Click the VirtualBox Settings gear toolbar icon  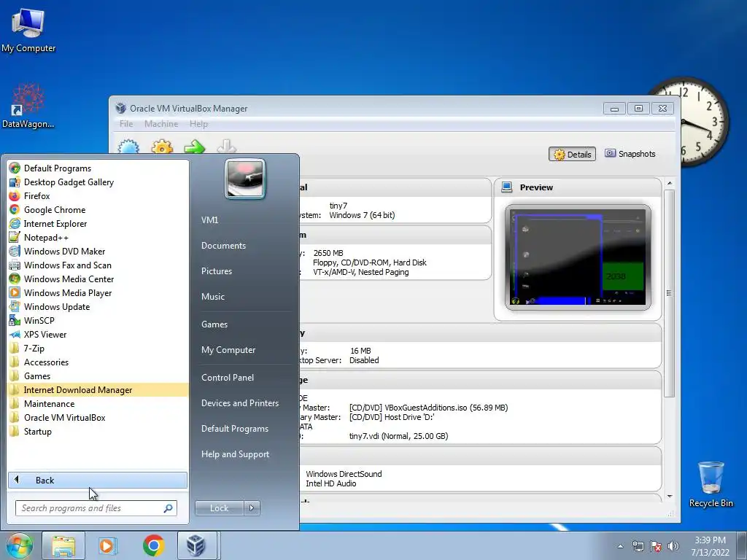(162, 146)
